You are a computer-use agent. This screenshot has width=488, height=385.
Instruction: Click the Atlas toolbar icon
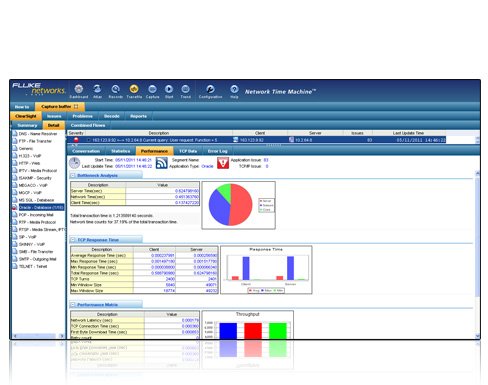[97, 89]
